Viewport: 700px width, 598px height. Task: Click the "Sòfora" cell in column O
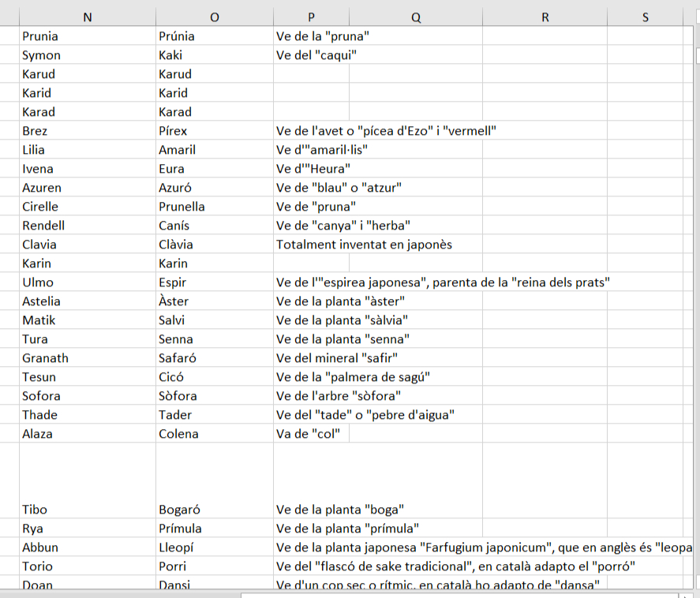pyautogui.click(x=214, y=396)
